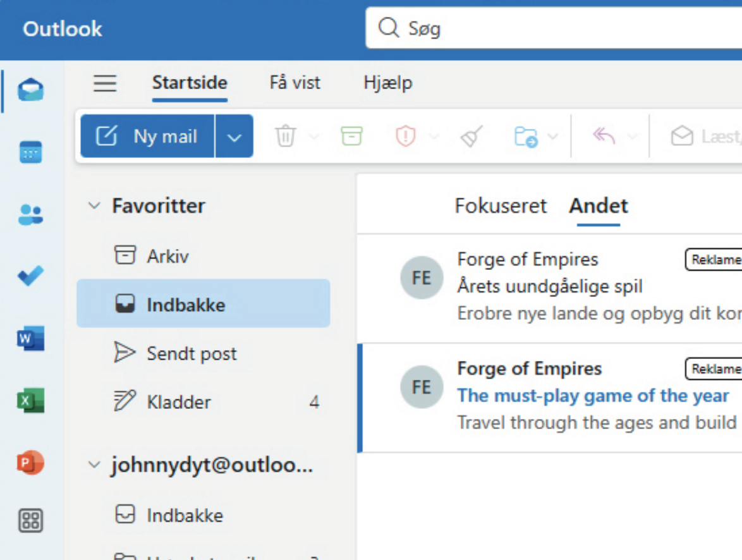Launch Excel from the app sidebar
Screen dimensions: 742x560
(30, 401)
